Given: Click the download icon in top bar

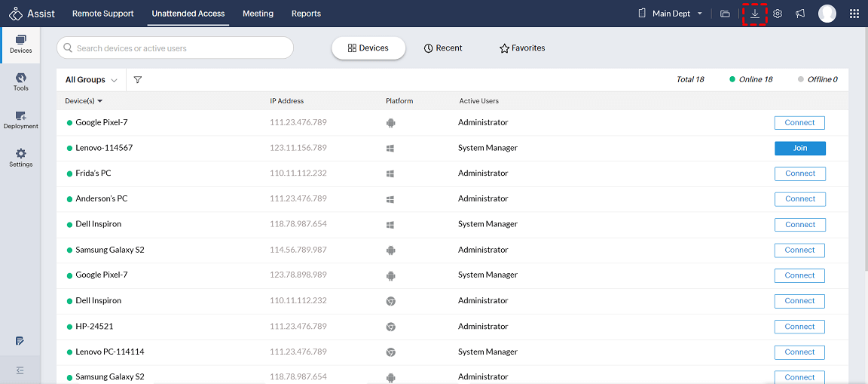Looking at the screenshot, I should 754,14.
